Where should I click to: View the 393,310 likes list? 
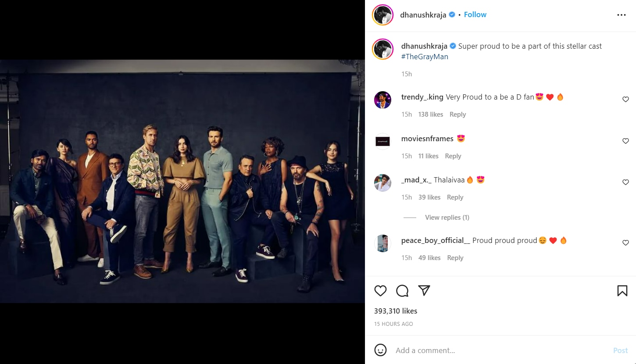pos(396,311)
